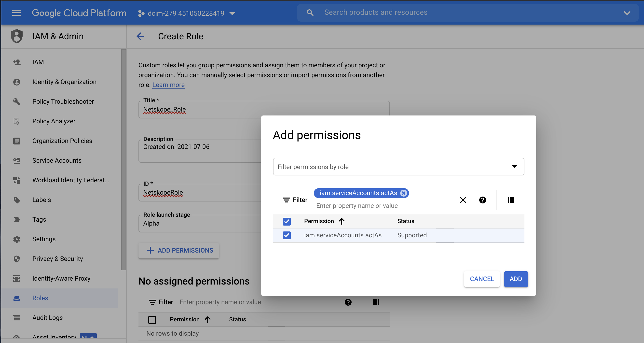
Task: Click the back arrow beside Create Role
Action: click(140, 36)
